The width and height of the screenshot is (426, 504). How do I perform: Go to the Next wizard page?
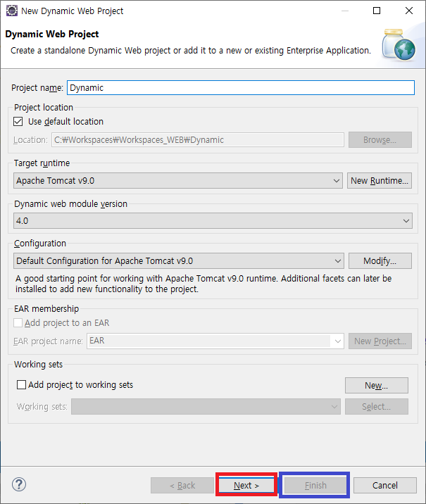point(246,485)
